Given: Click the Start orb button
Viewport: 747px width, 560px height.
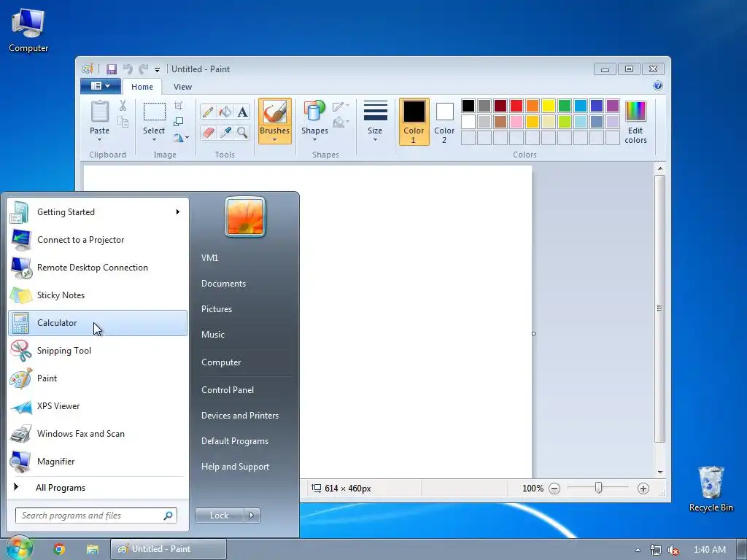Looking at the screenshot, I should click(19, 548).
